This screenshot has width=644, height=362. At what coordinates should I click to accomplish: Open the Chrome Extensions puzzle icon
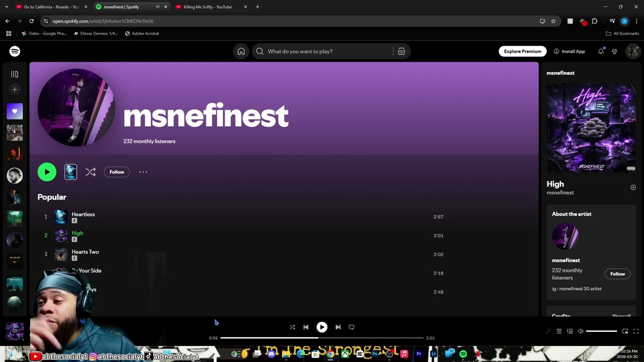pyautogui.click(x=595, y=21)
